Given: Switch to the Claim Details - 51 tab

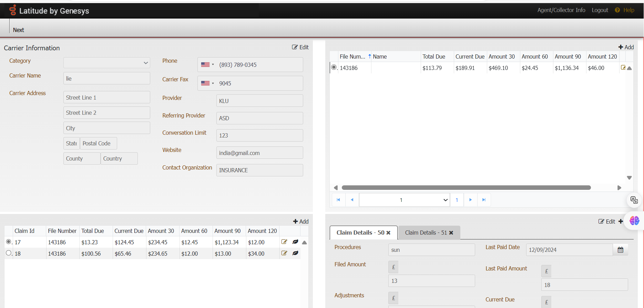Looking at the screenshot, I should pos(426,233).
